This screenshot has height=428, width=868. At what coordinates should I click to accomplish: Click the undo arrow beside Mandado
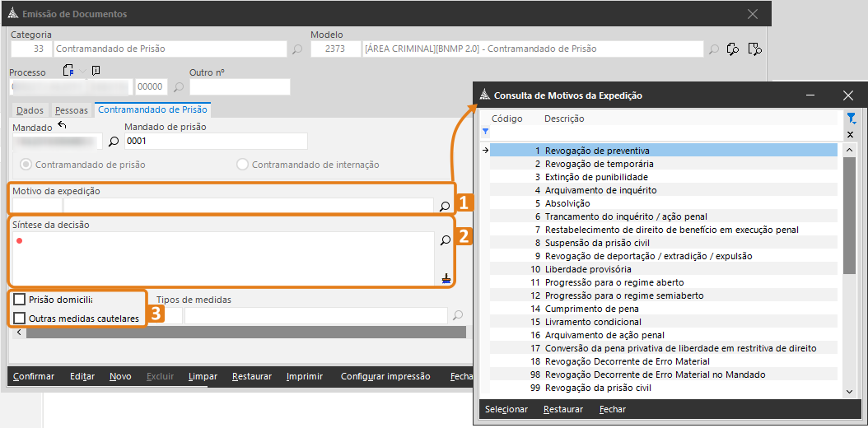click(x=62, y=126)
